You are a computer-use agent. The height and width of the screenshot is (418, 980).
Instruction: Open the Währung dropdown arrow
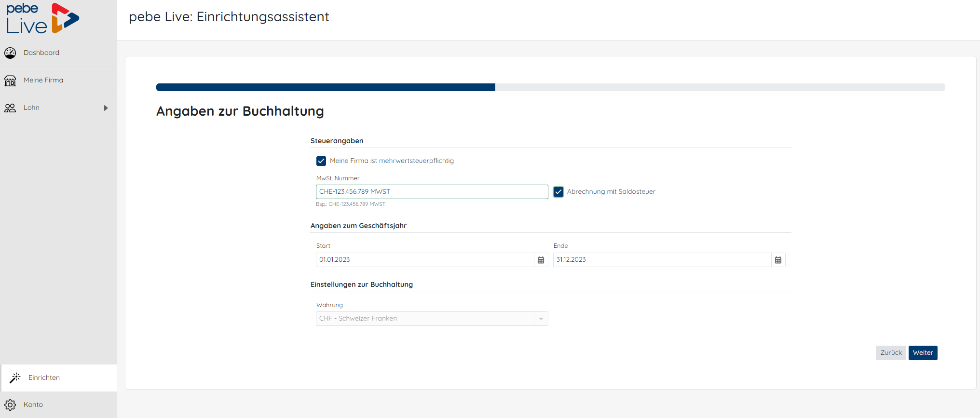pyautogui.click(x=541, y=319)
